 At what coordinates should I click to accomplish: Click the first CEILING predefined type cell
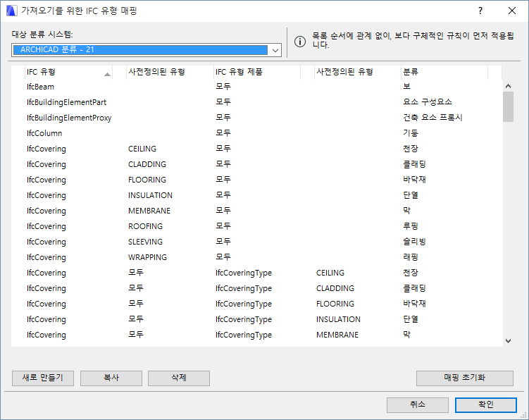pos(142,149)
